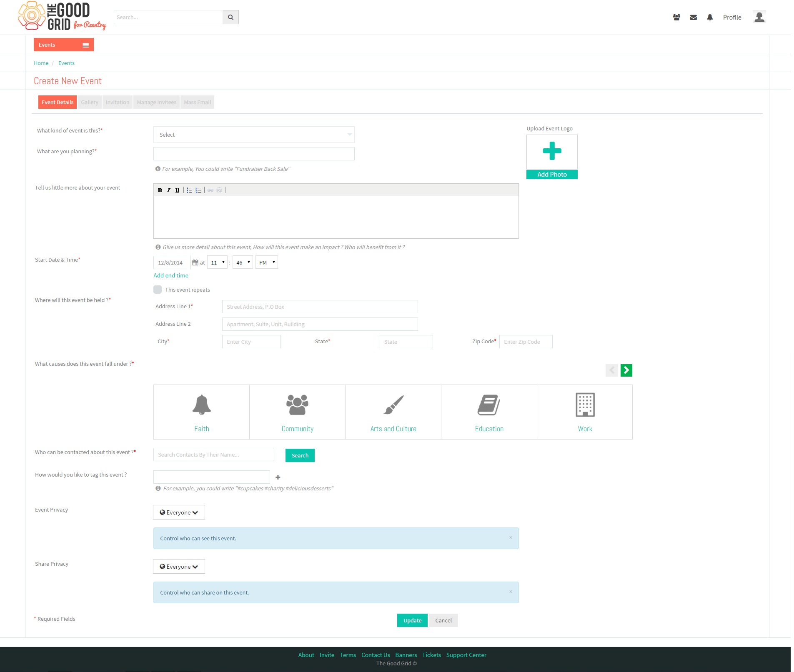Open the event kind Select dropdown
Screen dimensions: 794x672
pyautogui.click(x=254, y=135)
